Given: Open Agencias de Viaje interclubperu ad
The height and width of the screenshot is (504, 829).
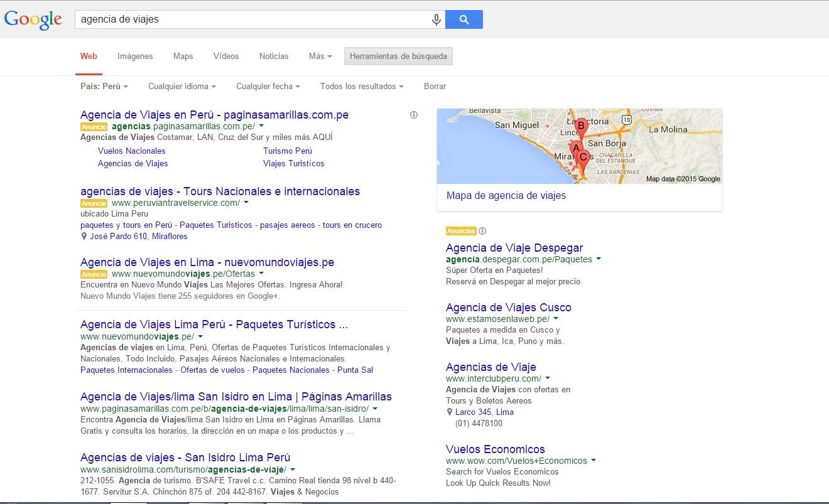Looking at the screenshot, I should pos(491,367).
